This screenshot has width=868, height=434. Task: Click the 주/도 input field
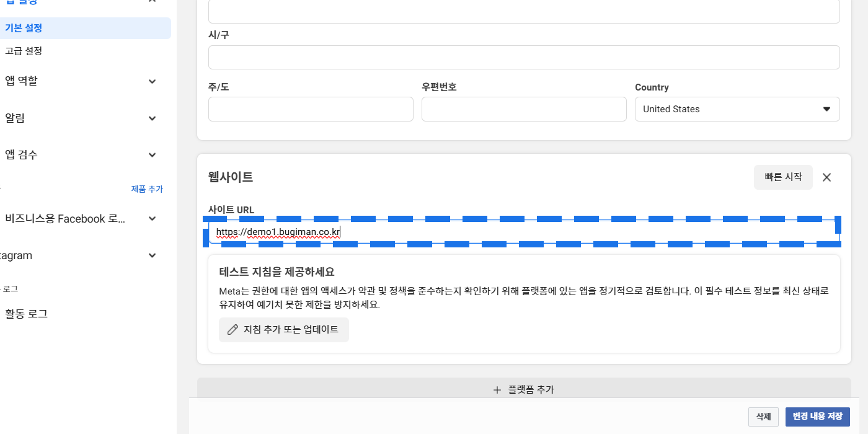pyautogui.click(x=311, y=109)
